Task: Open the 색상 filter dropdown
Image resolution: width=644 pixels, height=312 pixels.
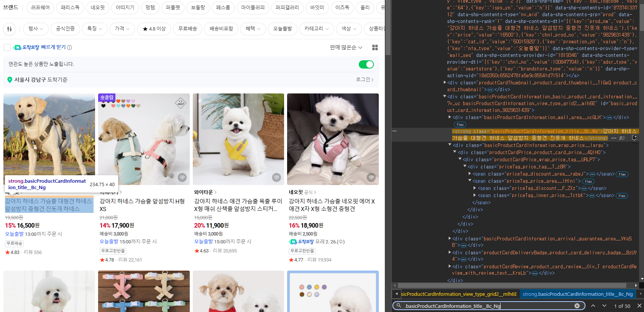Action: [x=349, y=29]
